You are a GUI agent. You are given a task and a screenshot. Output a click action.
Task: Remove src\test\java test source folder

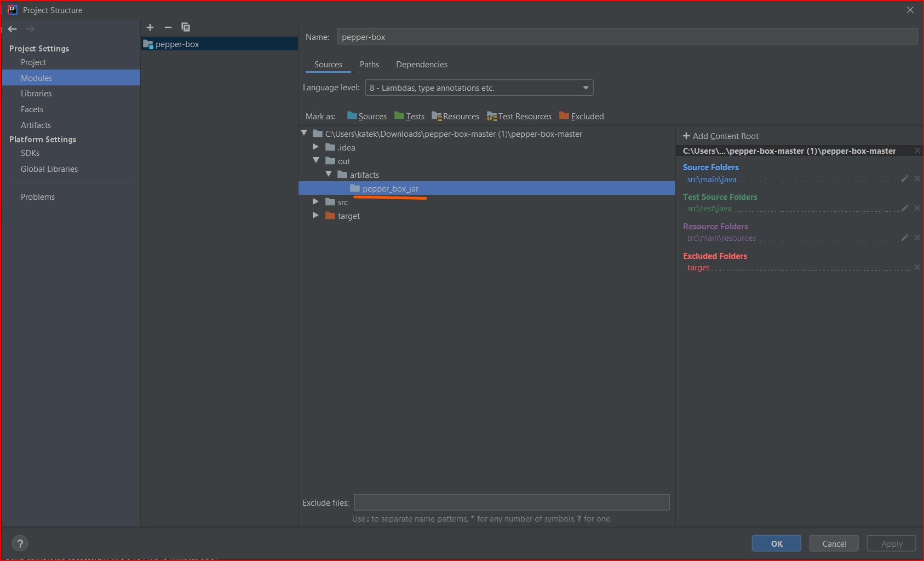917,208
